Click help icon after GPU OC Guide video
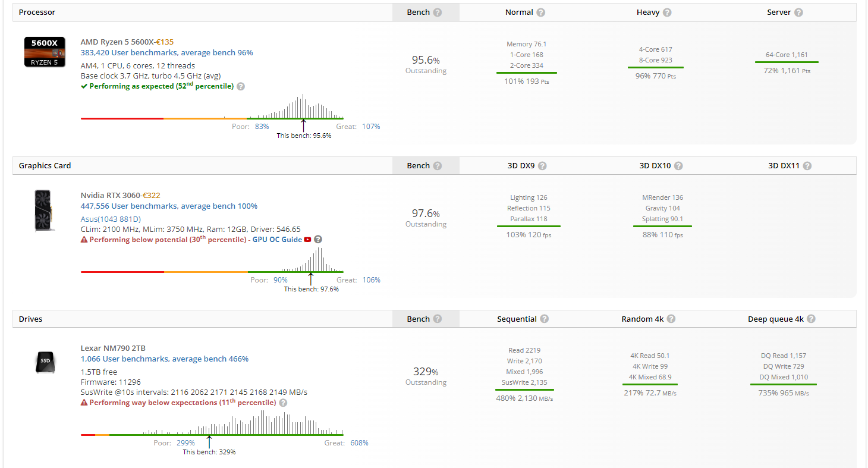 [318, 240]
